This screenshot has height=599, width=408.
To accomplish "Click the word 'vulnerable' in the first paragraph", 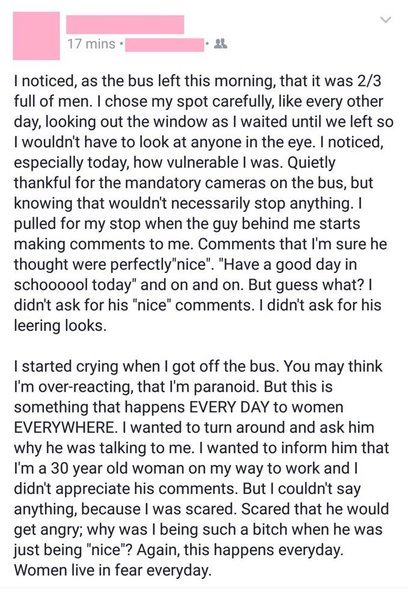I will click(x=195, y=163).
